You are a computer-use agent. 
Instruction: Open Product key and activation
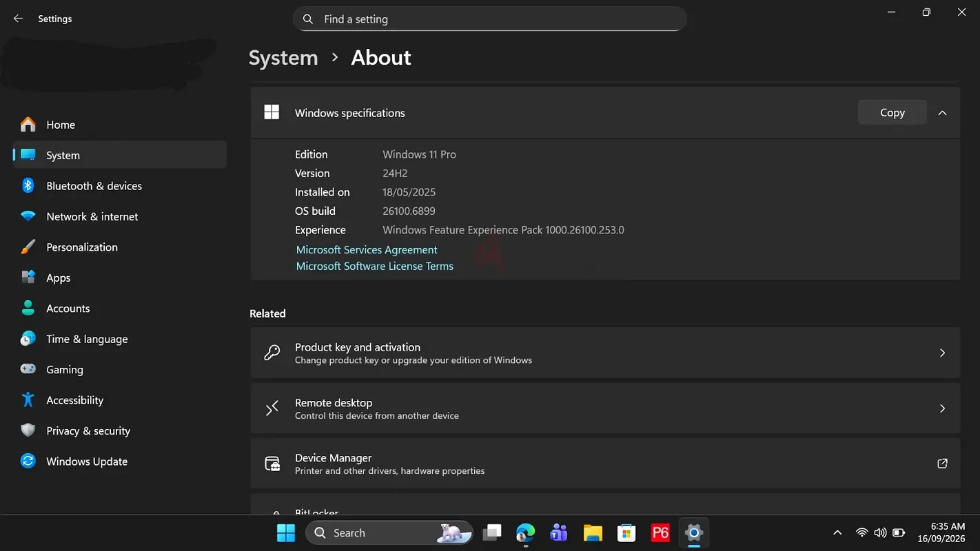[605, 353]
